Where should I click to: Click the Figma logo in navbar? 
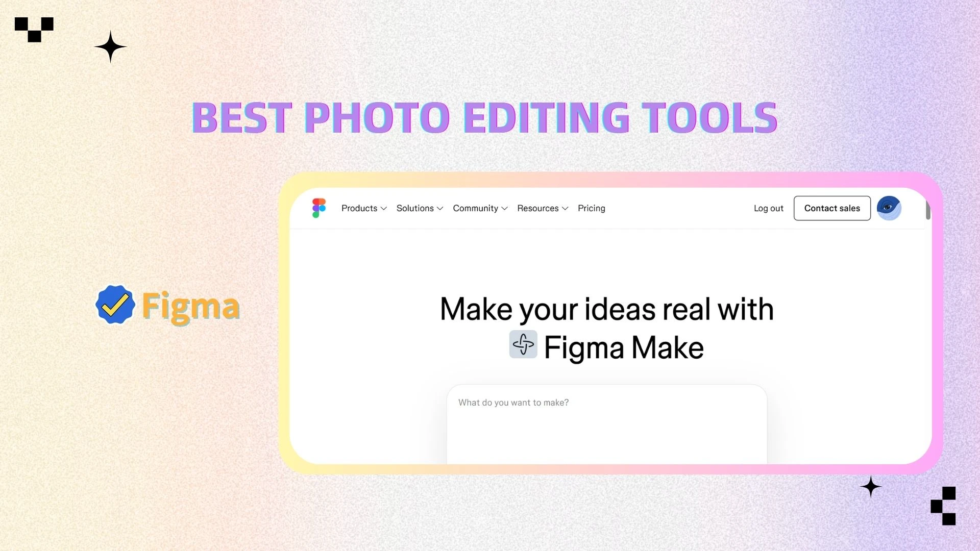click(319, 208)
